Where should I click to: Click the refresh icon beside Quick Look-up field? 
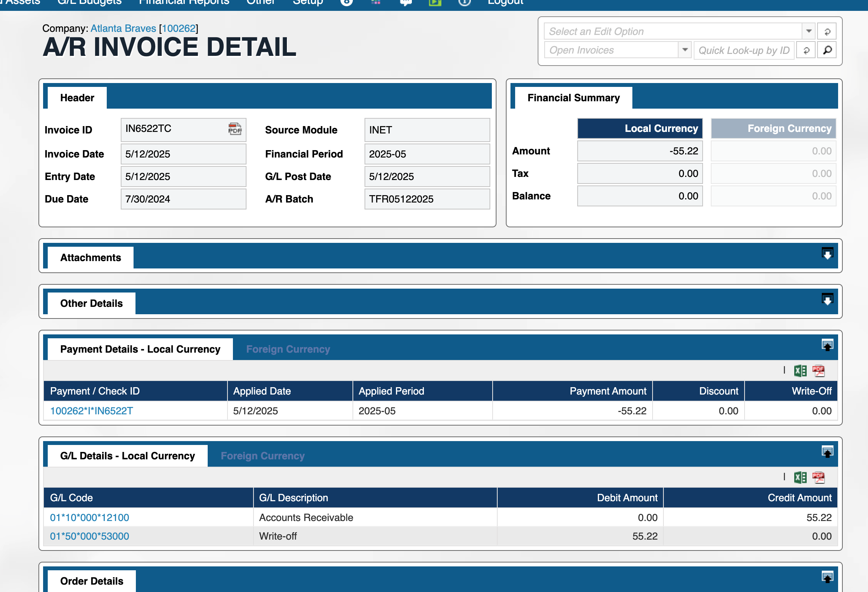click(806, 50)
